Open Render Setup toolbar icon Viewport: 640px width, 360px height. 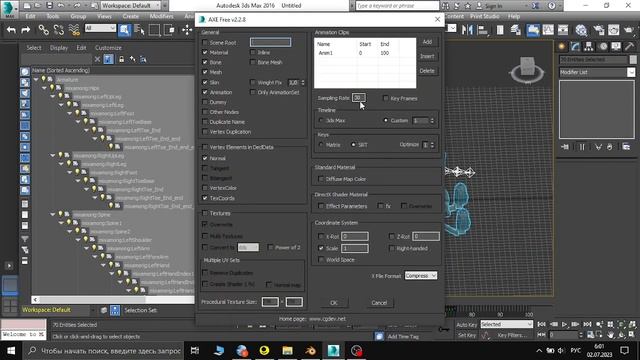coord(599,30)
